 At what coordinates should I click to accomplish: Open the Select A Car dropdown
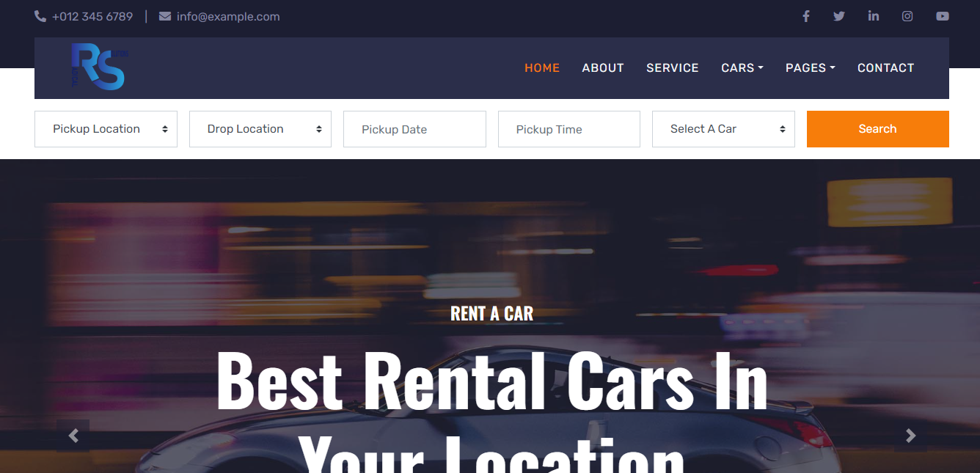723,129
